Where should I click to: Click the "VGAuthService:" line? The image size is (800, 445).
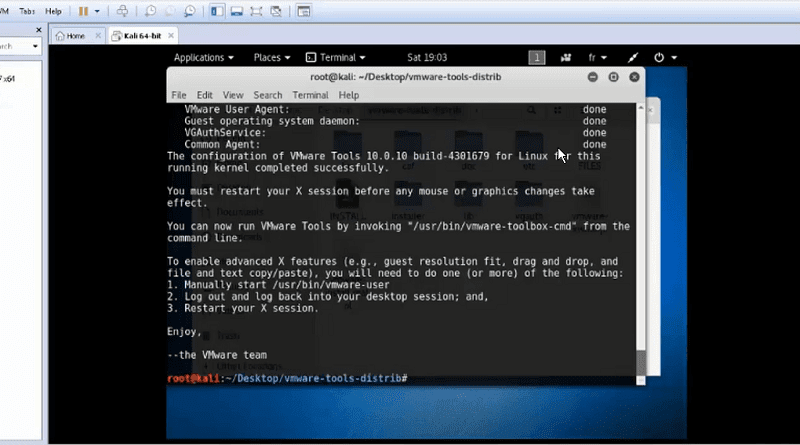(225, 133)
